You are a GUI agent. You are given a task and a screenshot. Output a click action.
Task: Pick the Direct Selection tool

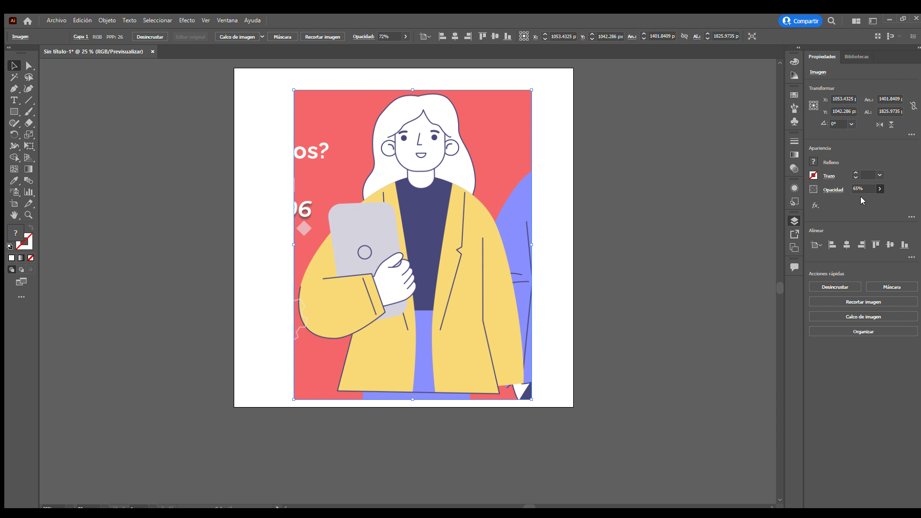pos(29,66)
